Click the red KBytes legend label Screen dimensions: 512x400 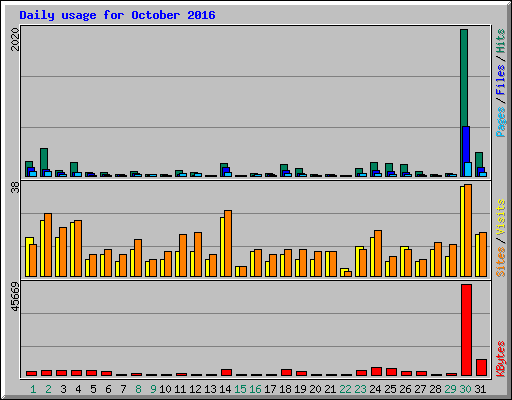(x=500, y=359)
